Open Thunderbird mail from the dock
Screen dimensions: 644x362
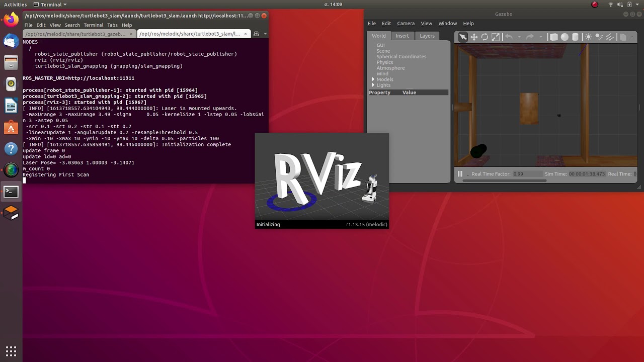[11, 41]
